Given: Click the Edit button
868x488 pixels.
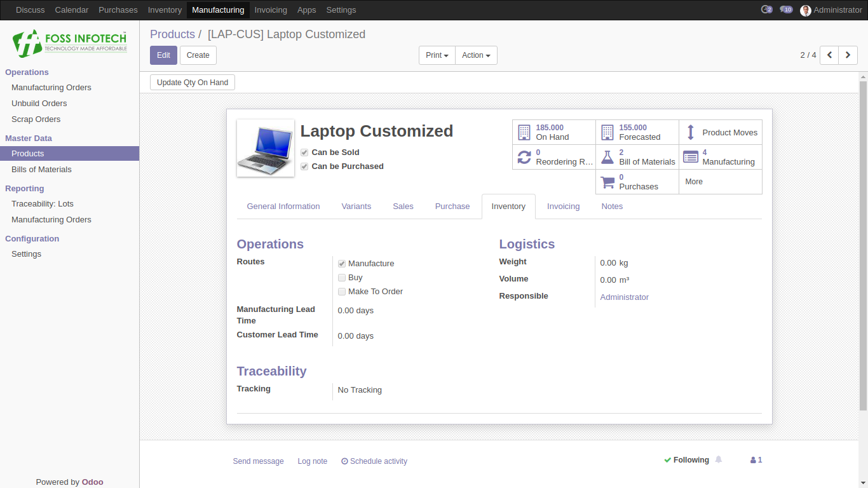Looking at the screenshot, I should coord(163,55).
